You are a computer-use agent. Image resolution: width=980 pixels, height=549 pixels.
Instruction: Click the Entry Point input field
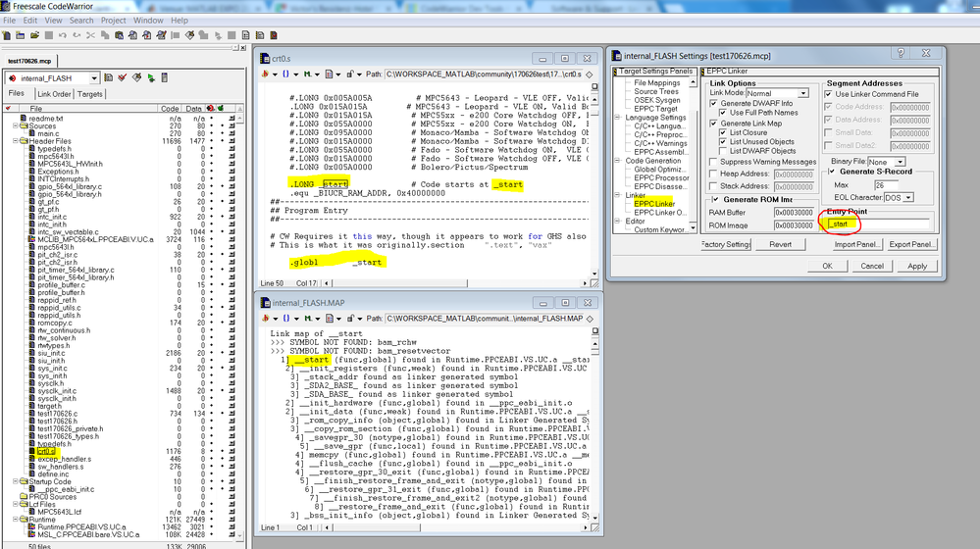pos(879,224)
